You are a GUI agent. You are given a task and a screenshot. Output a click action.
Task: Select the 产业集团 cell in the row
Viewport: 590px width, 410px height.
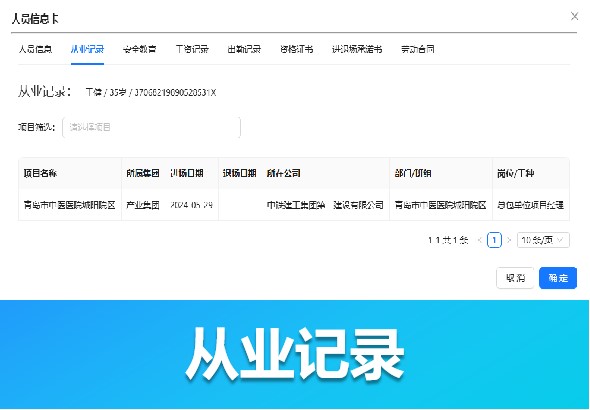click(x=143, y=205)
